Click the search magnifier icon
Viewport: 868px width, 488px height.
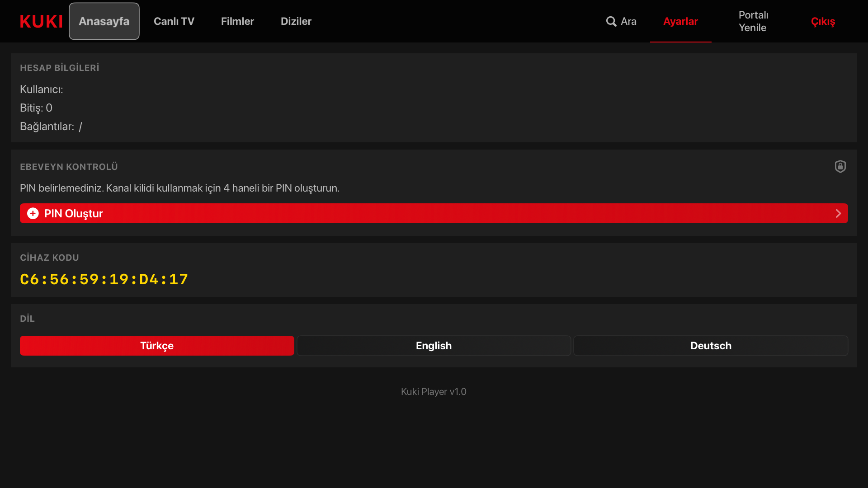pos(611,21)
